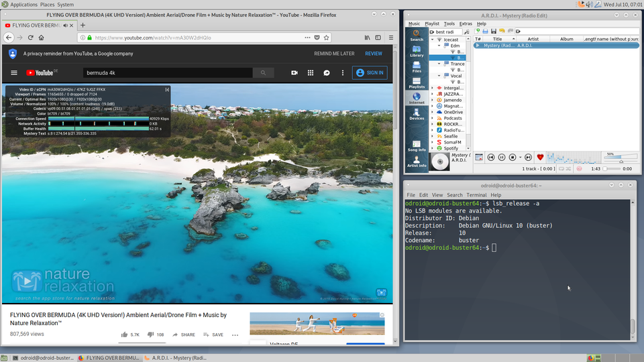Open the Search tab in Clementine sidebar
The image size is (644, 362).
tap(417, 36)
